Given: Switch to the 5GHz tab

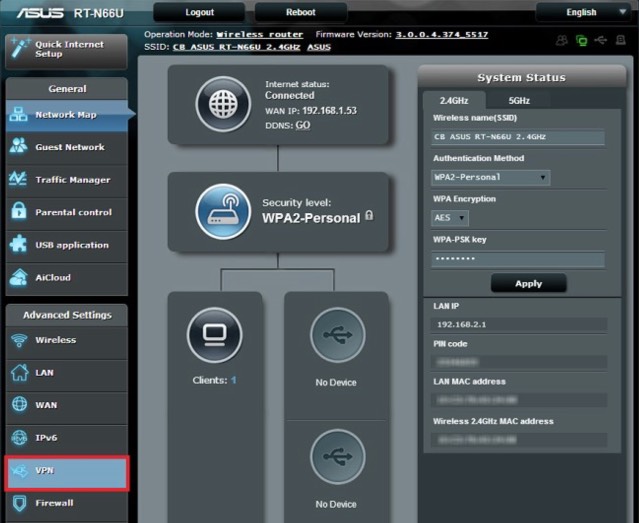Looking at the screenshot, I should [519, 100].
